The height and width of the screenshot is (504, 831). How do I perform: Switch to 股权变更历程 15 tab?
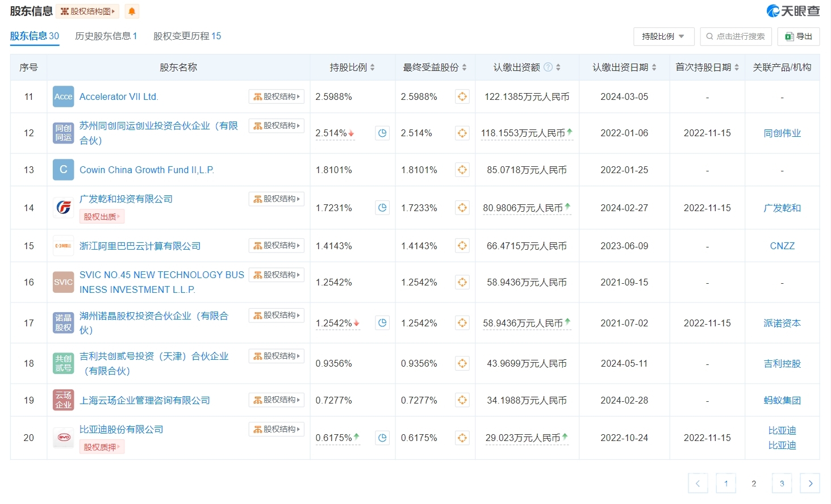(x=187, y=36)
